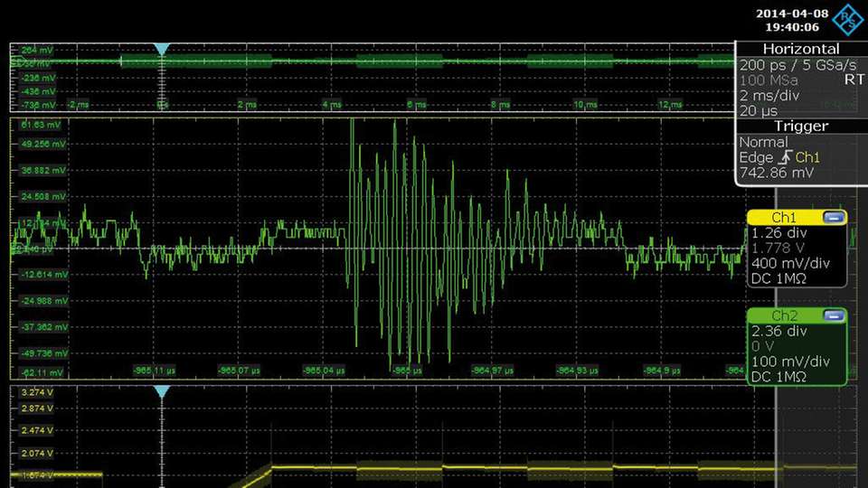Screen dimensions: 868x488
Task: Click the -965.11 µs time axis label
Action: [x=155, y=371]
